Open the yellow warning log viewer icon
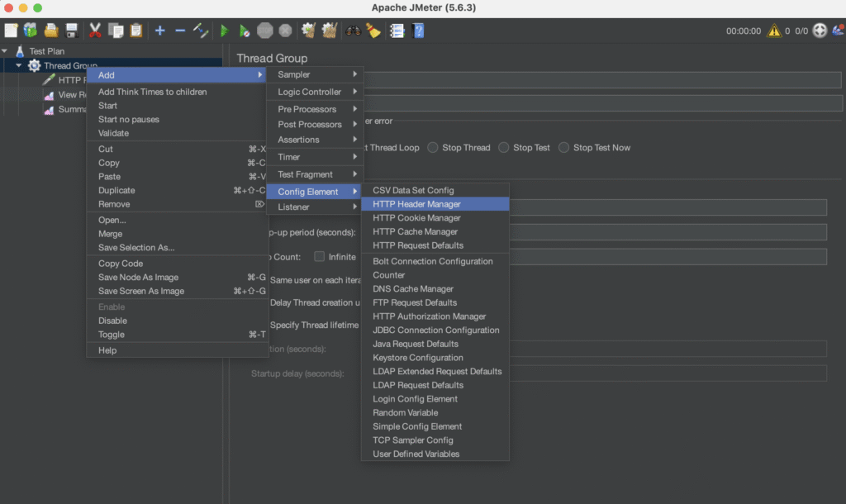Image resolution: width=846 pixels, height=504 pixels. click(773, 31)
